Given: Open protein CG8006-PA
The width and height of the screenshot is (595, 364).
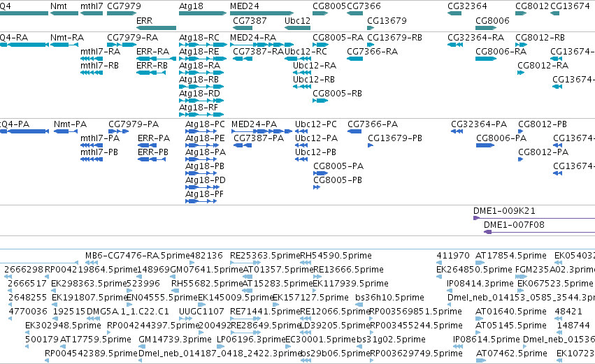Looking at the screenshot, I should click(485, 145).
